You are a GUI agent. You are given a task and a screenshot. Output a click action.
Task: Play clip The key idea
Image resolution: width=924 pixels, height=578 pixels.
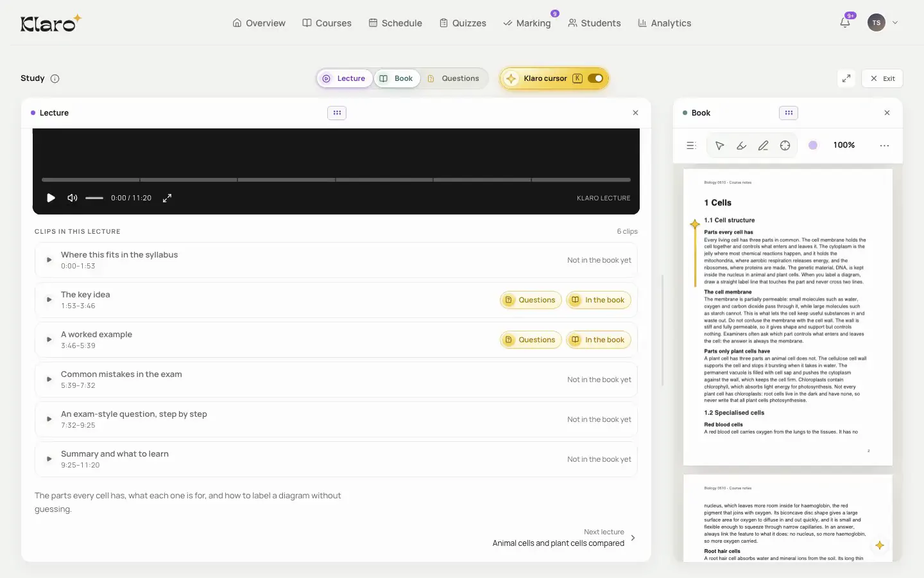(x=49, y=300)
